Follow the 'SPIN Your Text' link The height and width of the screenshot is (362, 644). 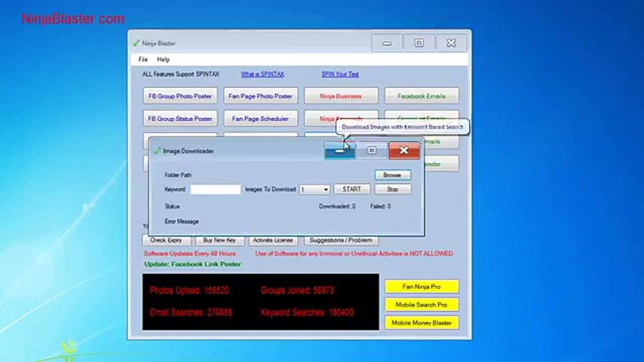[x=340, y=74]
